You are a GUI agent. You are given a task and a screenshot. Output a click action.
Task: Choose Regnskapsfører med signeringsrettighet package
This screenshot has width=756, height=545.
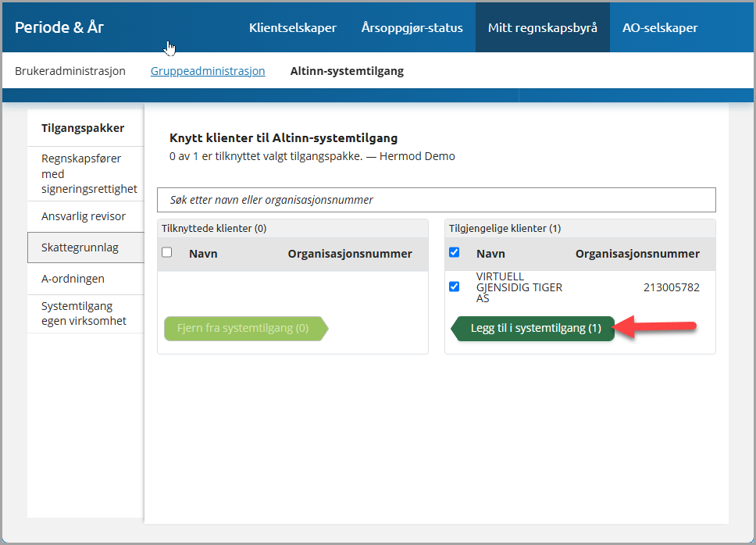coord(86,173)
